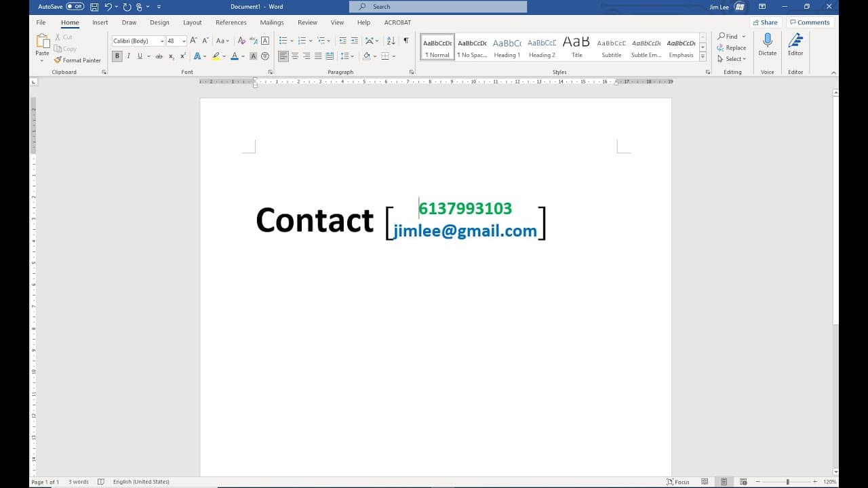
Task: Click the Replace button
Action: [732, 48]
